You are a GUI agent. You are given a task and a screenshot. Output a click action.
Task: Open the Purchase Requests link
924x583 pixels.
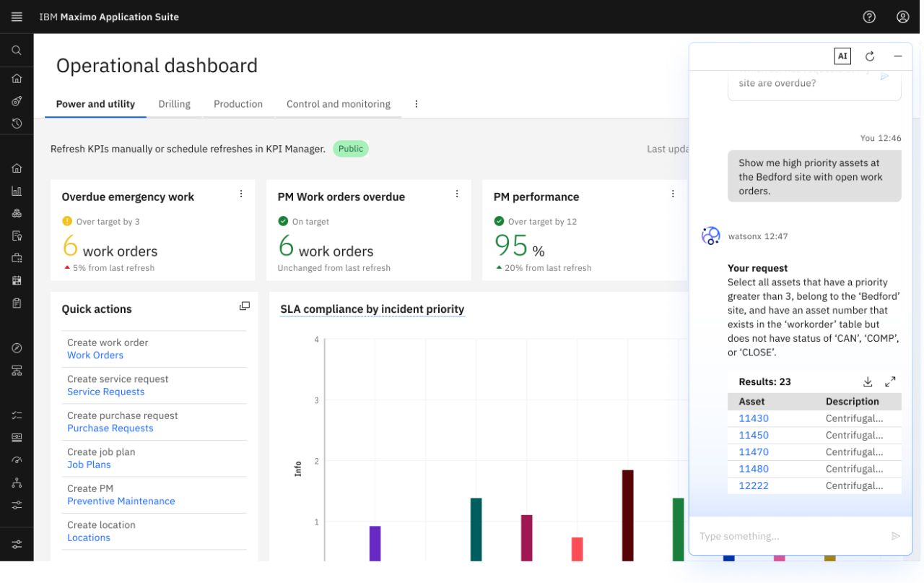[x=110, y=428]
